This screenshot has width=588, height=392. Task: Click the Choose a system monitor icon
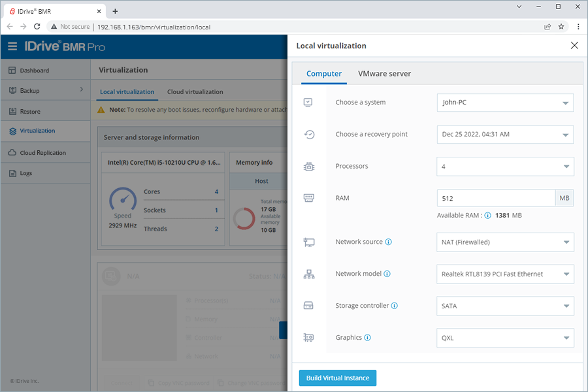[308, 103]
